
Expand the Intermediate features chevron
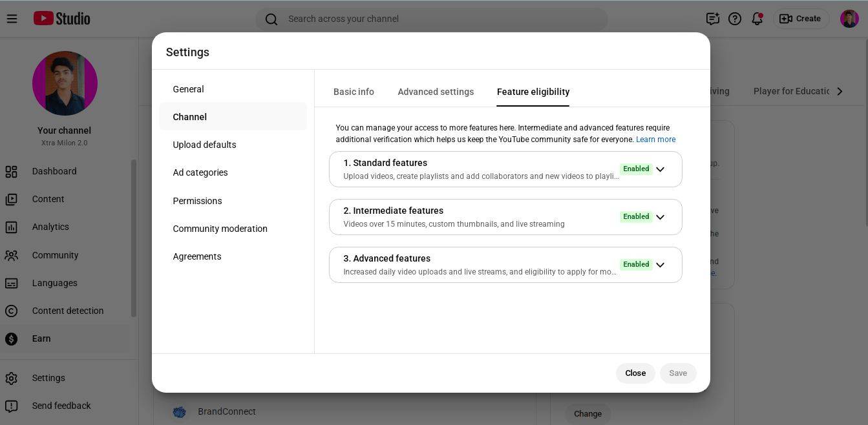point(660,217)
